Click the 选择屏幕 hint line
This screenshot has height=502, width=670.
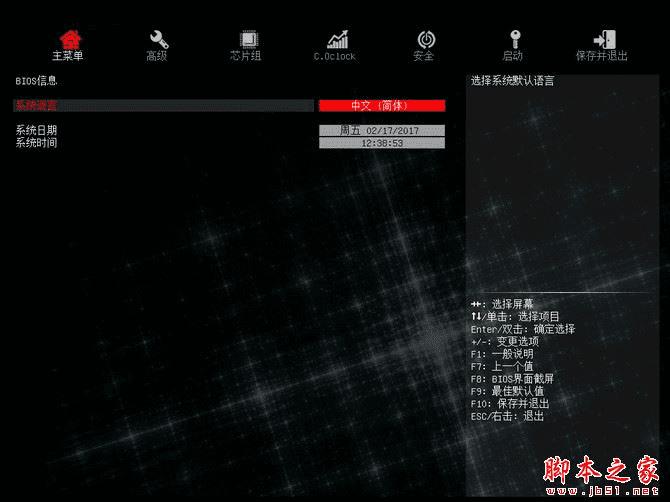tap(502, 305)
